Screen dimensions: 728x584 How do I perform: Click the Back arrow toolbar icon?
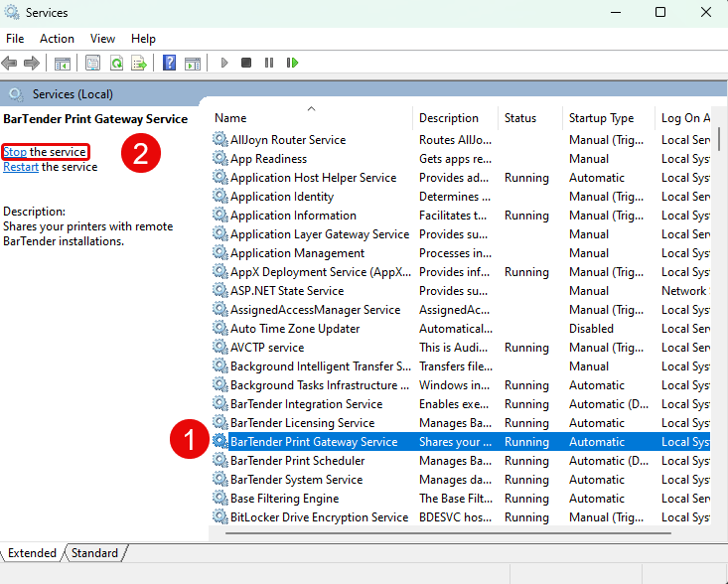point(9,63)
